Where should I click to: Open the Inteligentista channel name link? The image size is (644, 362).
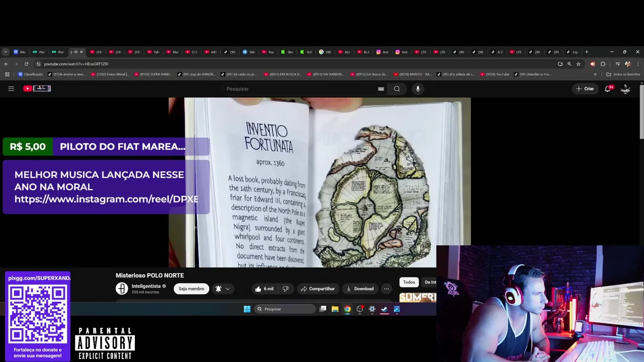click(x=146, y=286)
